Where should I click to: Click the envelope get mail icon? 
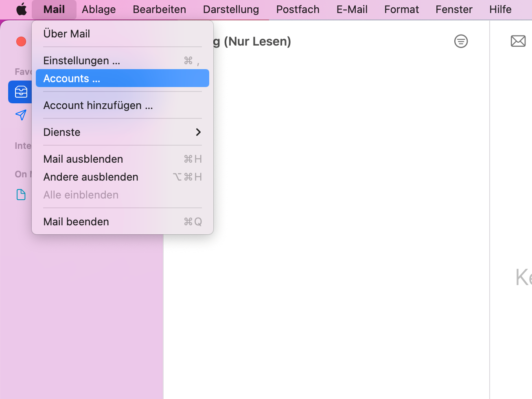(518, 41)
